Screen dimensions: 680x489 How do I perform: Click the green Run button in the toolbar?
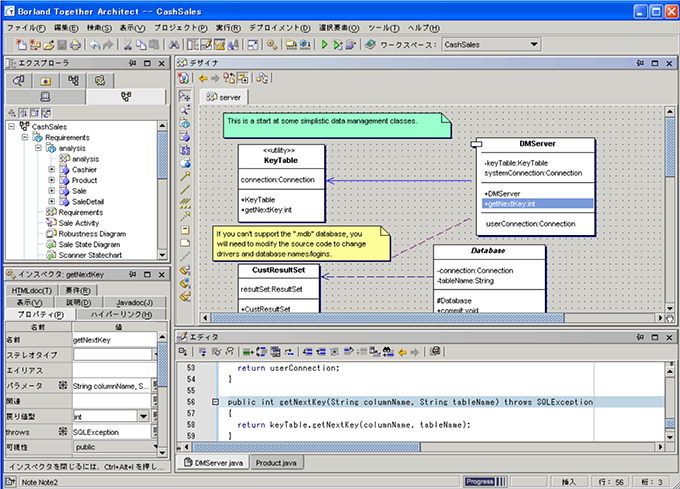(325, 45)
